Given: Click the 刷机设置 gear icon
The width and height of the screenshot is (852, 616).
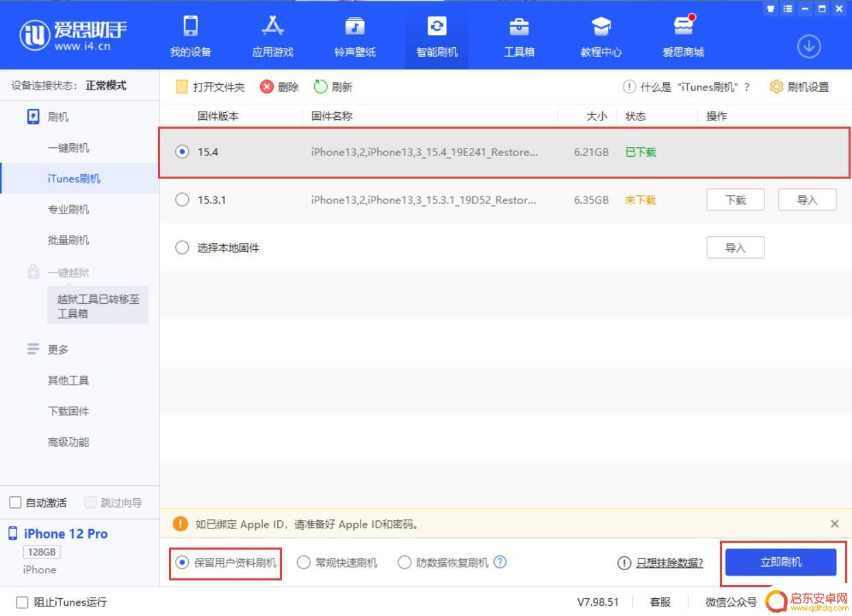Looking at the screenshot, I should coord(776,87).
